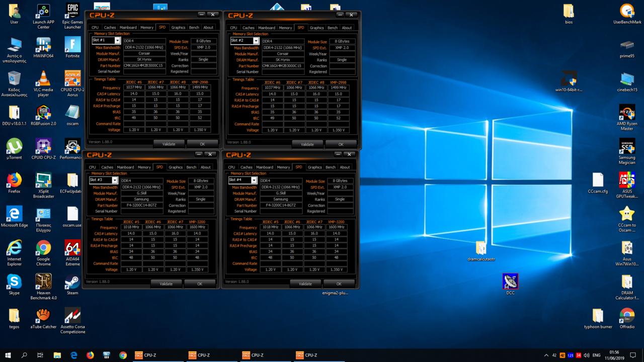644x362 pixels.
Task: Click F4-3200C14-8GTZ part number in Slot #3 window
Action: click(x=141, y=205)
